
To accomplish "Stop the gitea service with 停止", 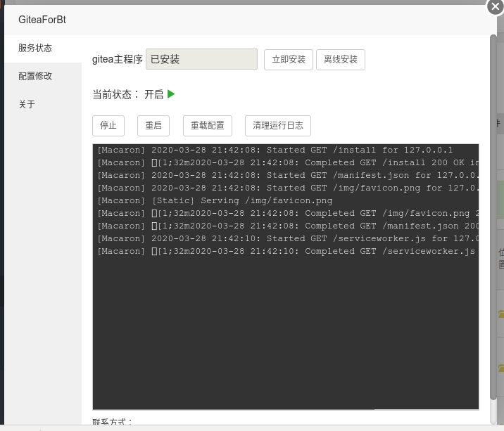I will 108,126.
